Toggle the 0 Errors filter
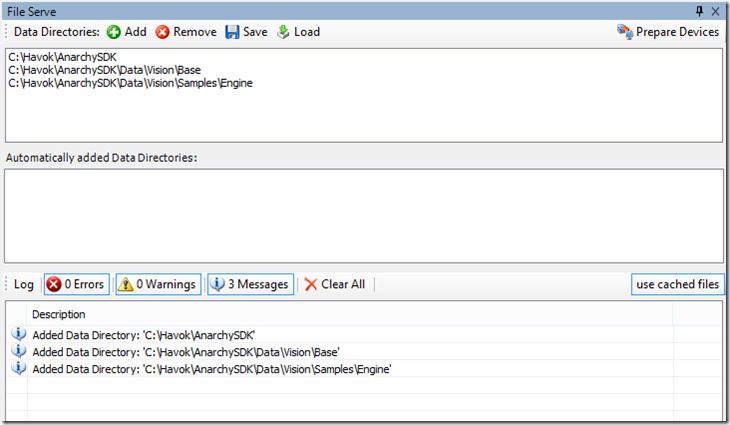This screenshot has width=730, height=425. point(76,284)
